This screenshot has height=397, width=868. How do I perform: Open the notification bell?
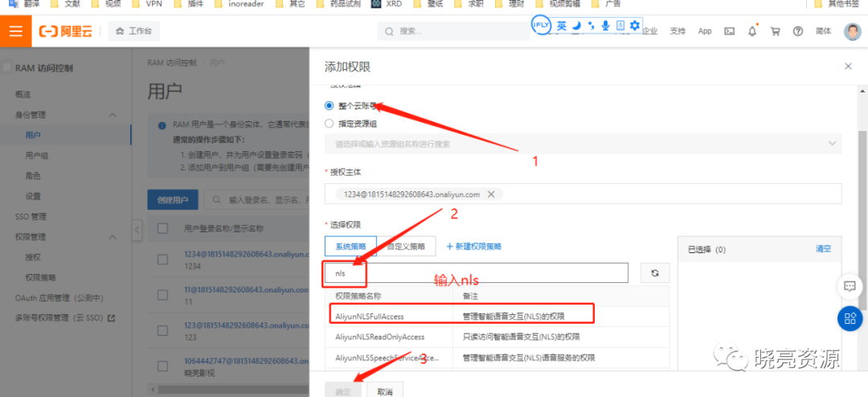[752, 31]
